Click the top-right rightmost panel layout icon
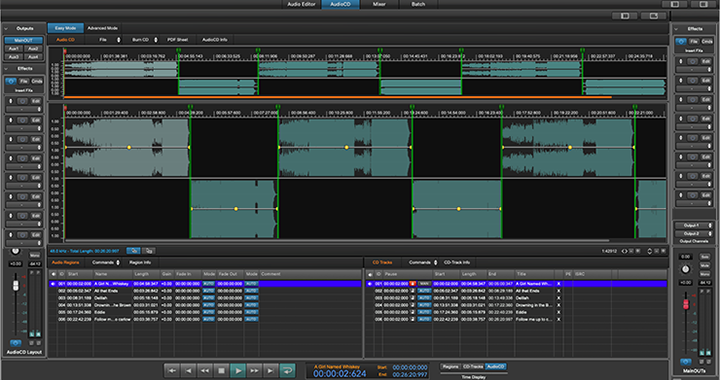Viewport: 720px width, 380px height. [x=703, y=4]
